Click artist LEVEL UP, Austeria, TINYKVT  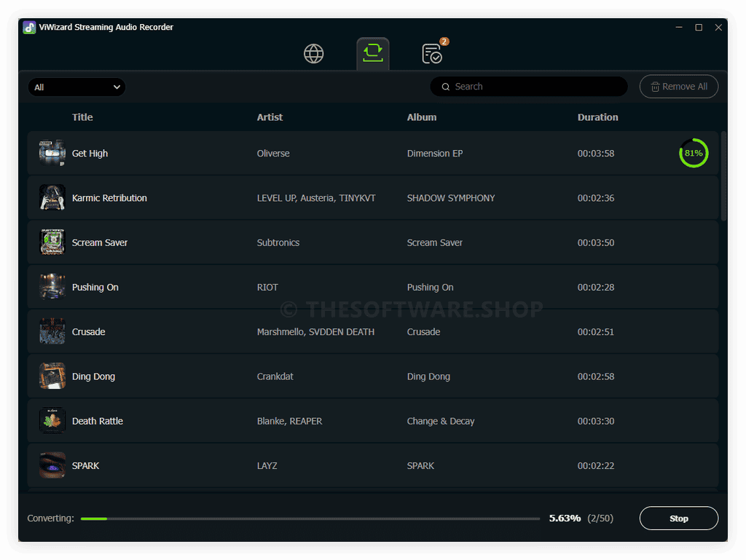(316, 198)
